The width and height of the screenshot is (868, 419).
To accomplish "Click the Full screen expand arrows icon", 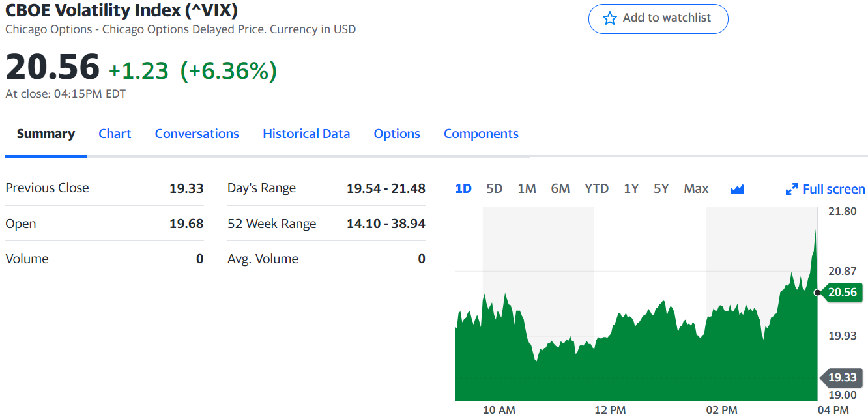I will pos(792,189).
